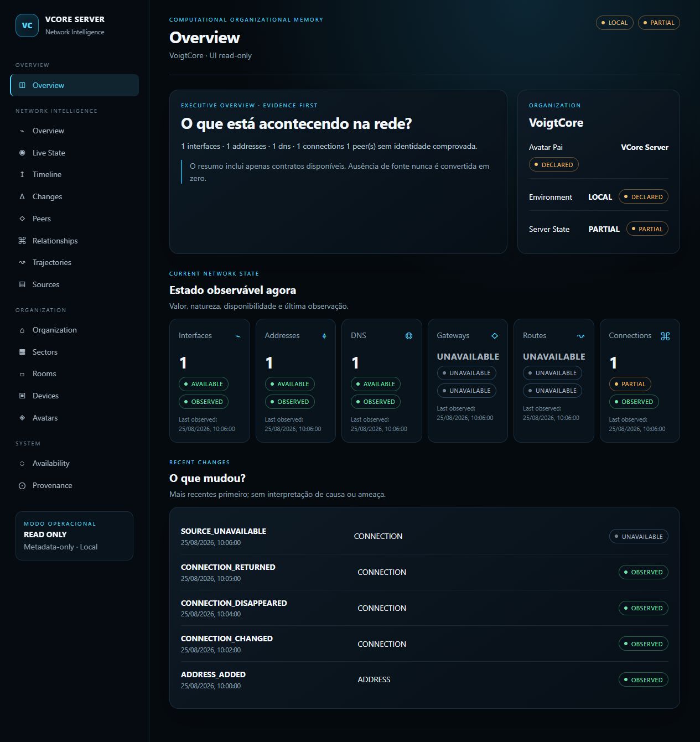Click the Sectors grid icon
The width and height of the screenshot is (700, 742).
[22, 352]
